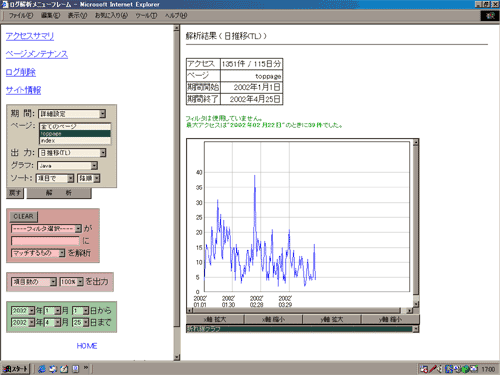Select toppage in the page list

75,134
